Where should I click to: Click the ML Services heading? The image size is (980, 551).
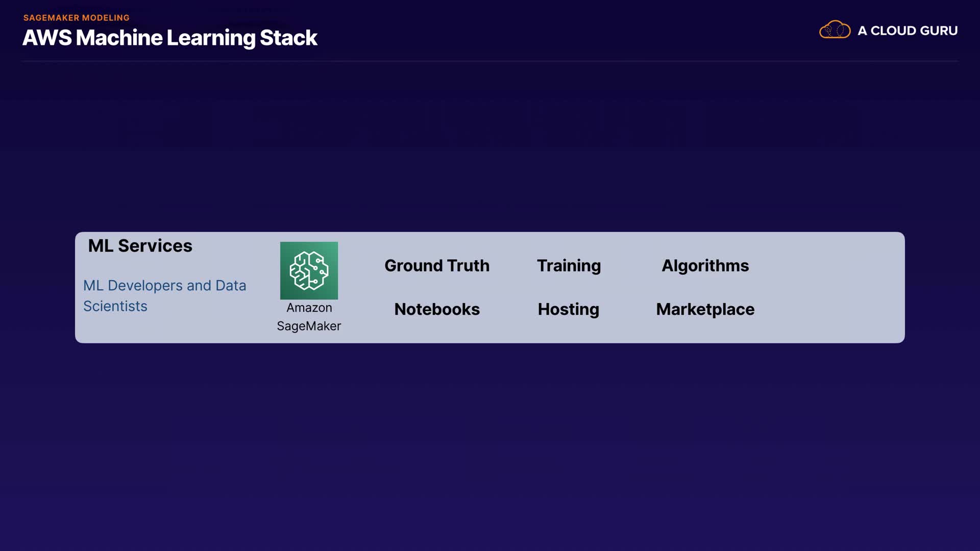(140, 246)
